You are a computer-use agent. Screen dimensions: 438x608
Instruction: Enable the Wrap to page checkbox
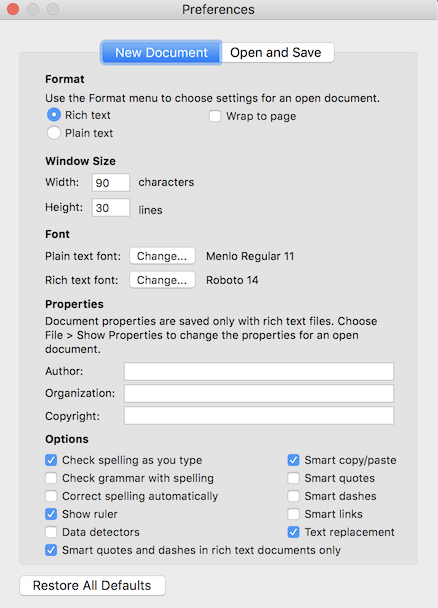(x=215, y=116)
